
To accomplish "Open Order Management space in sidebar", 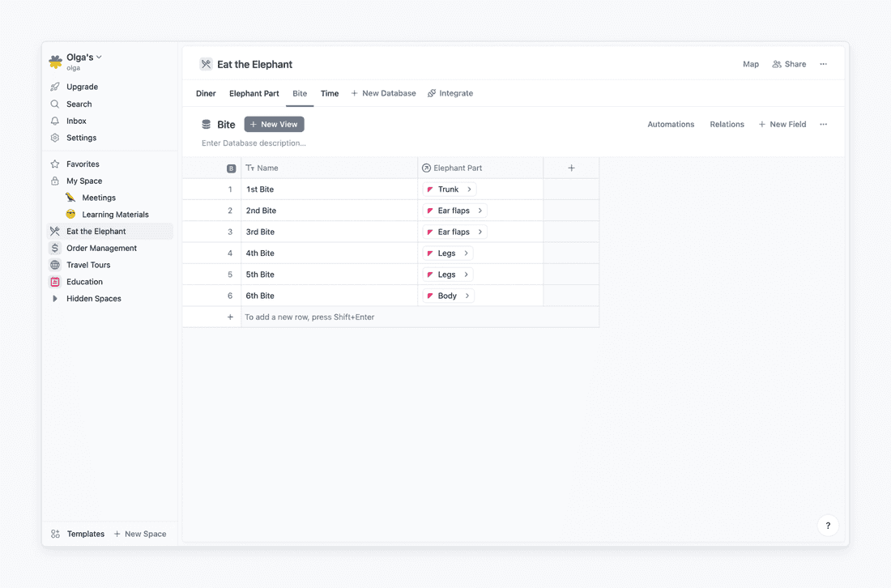I will pyautogui.click(x=101, y=248).
